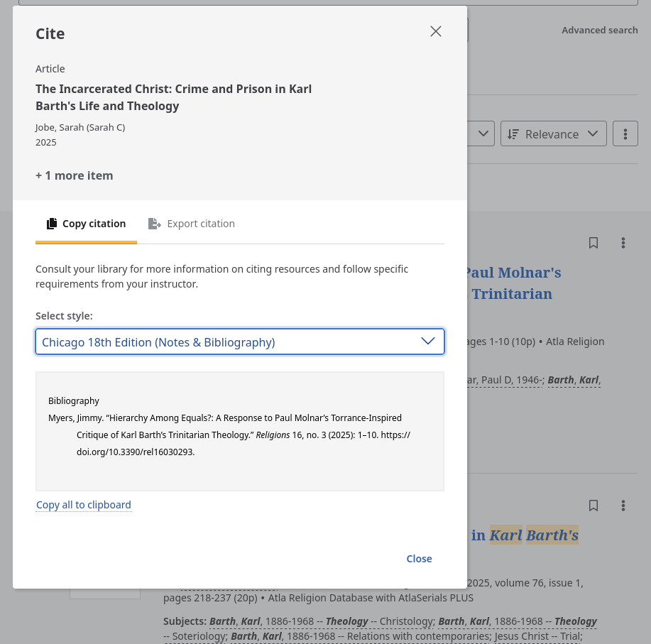The width and height of the screenshot is (651, 644).
Task: Open the filter dropdown left of Relevance
Action: [483, 133]
